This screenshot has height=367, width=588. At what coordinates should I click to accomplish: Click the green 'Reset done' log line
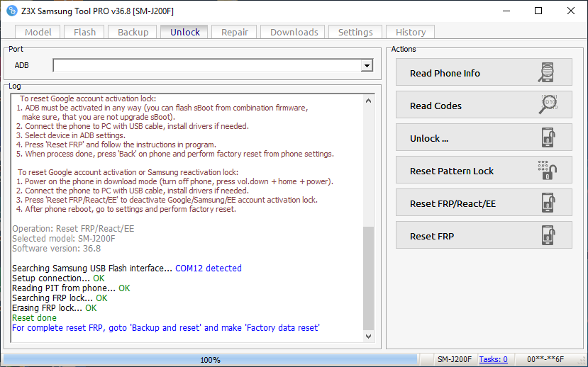point(34,318)
